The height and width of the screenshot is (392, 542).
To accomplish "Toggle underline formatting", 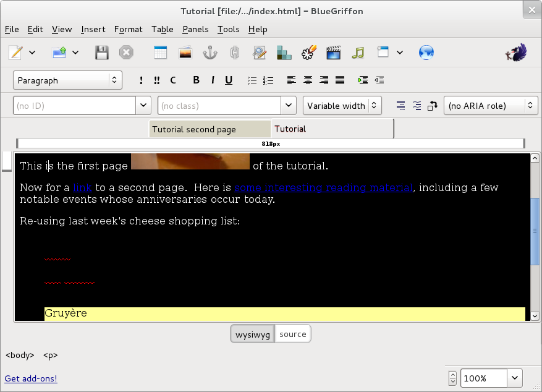I will point(229,80).
